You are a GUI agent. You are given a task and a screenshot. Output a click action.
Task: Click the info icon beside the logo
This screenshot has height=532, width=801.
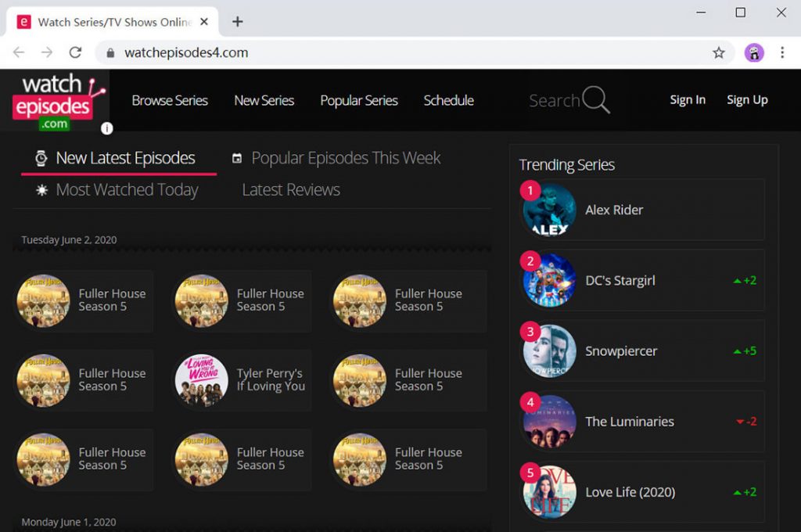coord(106,128)
